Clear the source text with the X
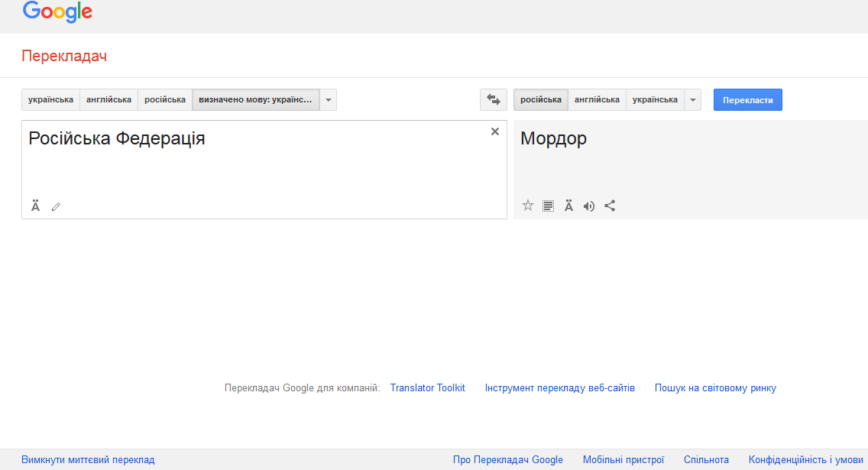Screen dimensions: 868x470 pyautogui.click(x=495, y=131)
